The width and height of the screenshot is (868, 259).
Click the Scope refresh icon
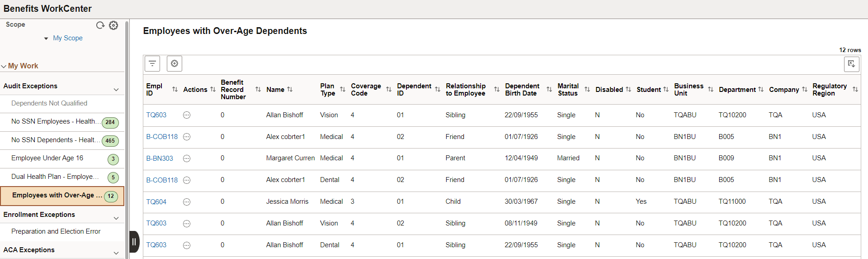[100, 25]
